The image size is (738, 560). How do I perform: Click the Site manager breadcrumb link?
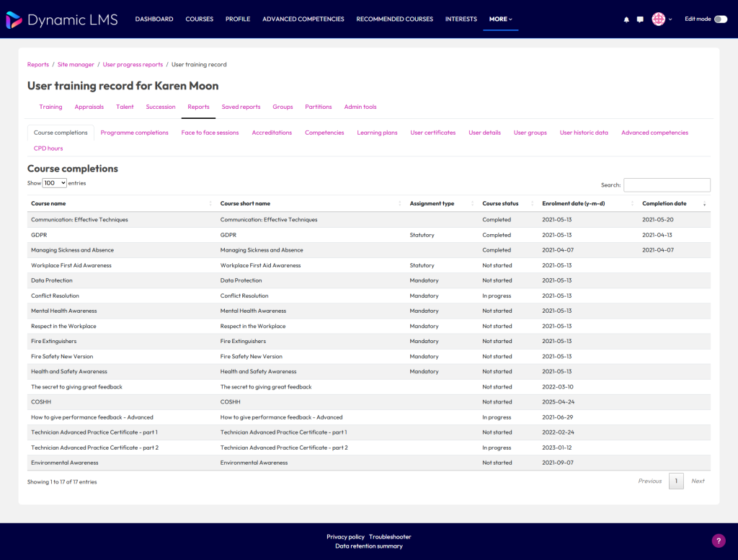point(76,64)
